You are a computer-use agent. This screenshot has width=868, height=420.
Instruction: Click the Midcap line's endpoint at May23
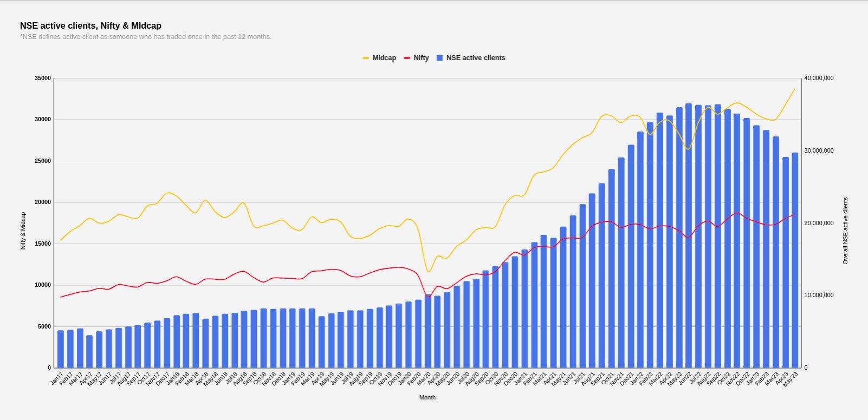(x=795, y=89)
